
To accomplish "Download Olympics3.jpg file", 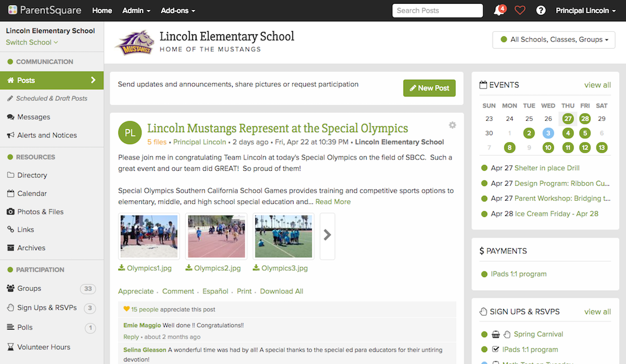I will click(x=280, y=268).
